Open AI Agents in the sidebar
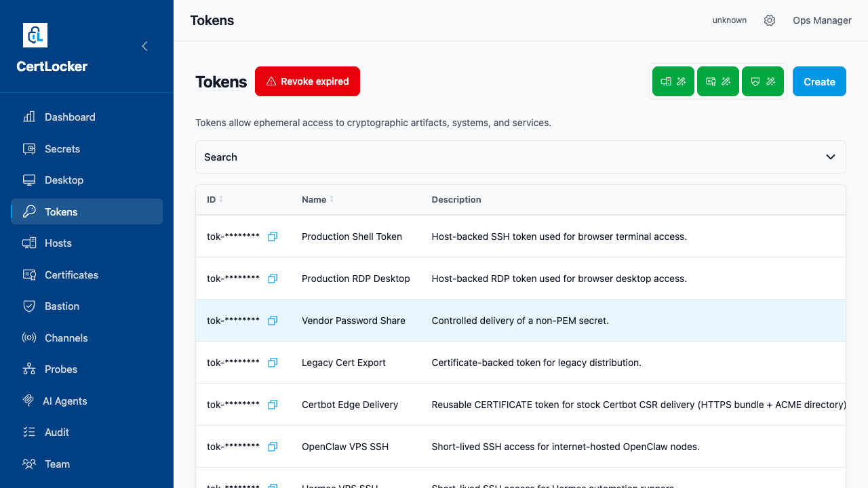868x488 pixels. click(x=87, y=401)
